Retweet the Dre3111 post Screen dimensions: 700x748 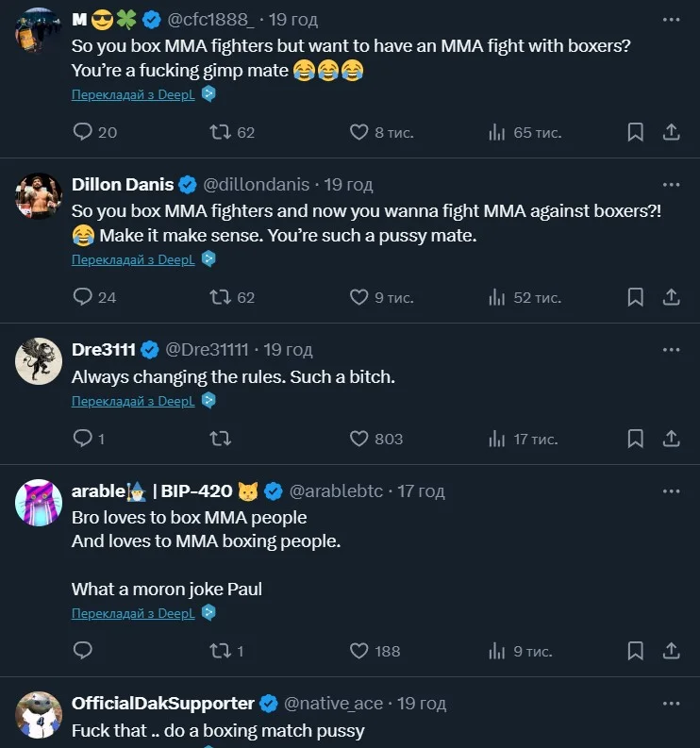(221, 439)
